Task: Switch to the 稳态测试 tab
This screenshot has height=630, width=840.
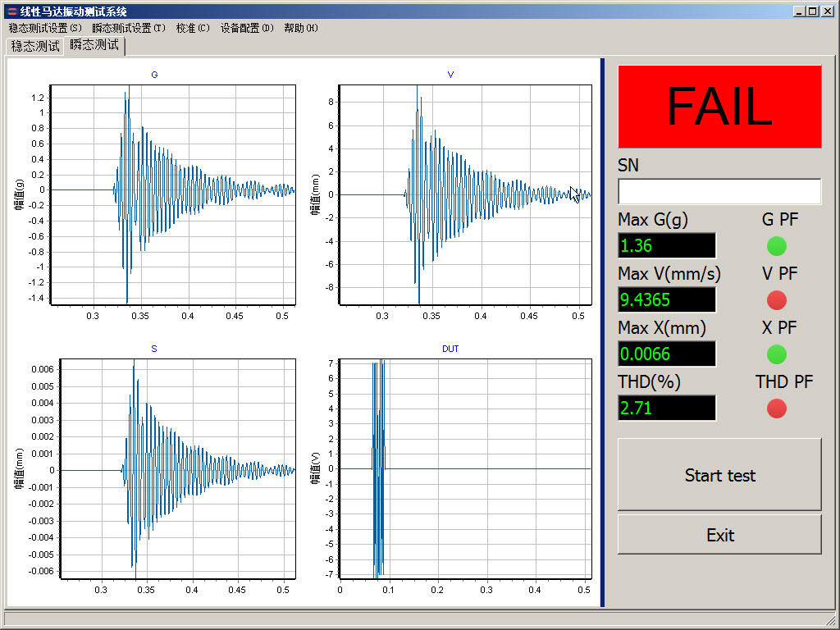Action: [x=35, y=46]
